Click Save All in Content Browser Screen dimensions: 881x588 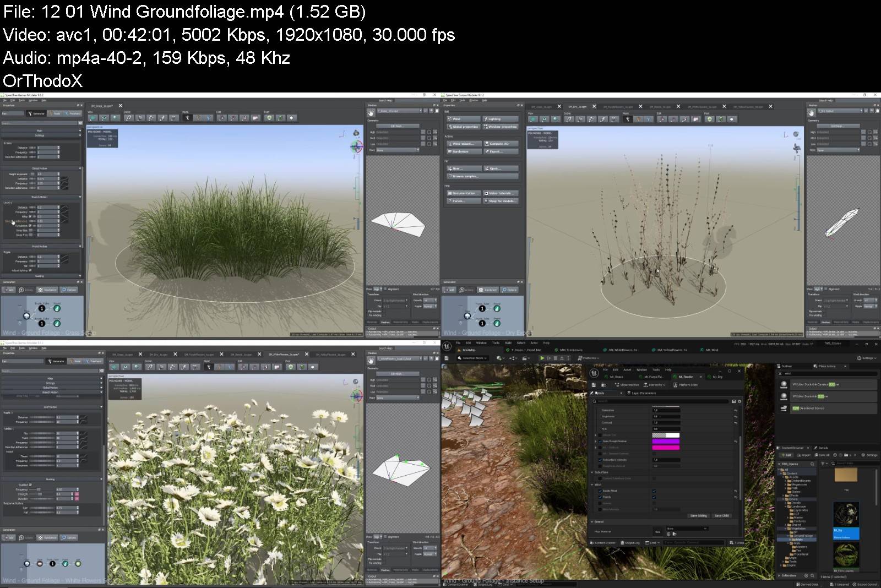[x=822, y=455]
